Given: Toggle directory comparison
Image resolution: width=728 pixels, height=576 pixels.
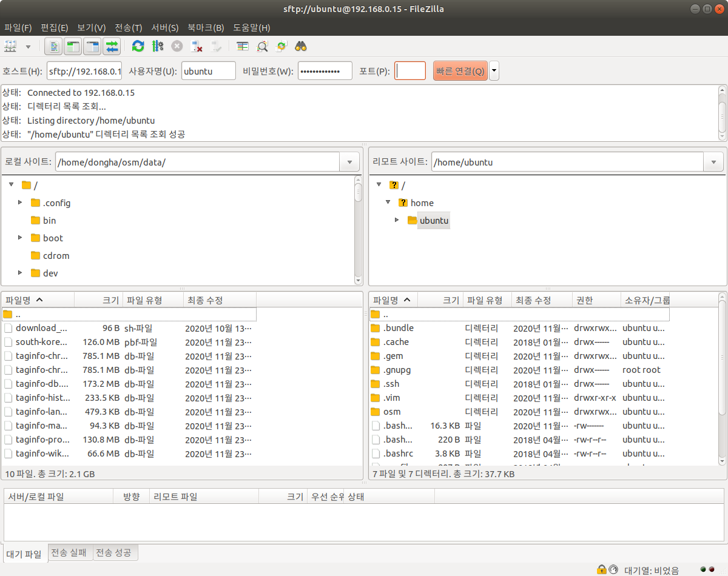Looking at the screenshot, I should (x=262, y=46).
